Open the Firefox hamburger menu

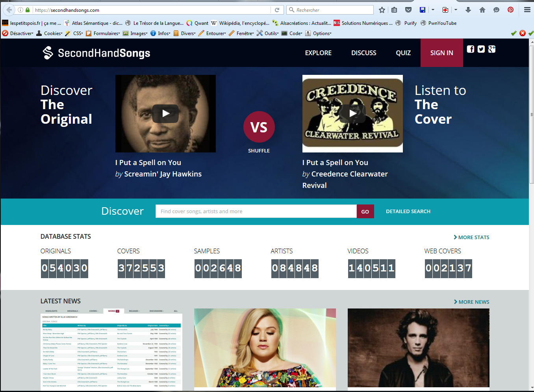(527, 10)
